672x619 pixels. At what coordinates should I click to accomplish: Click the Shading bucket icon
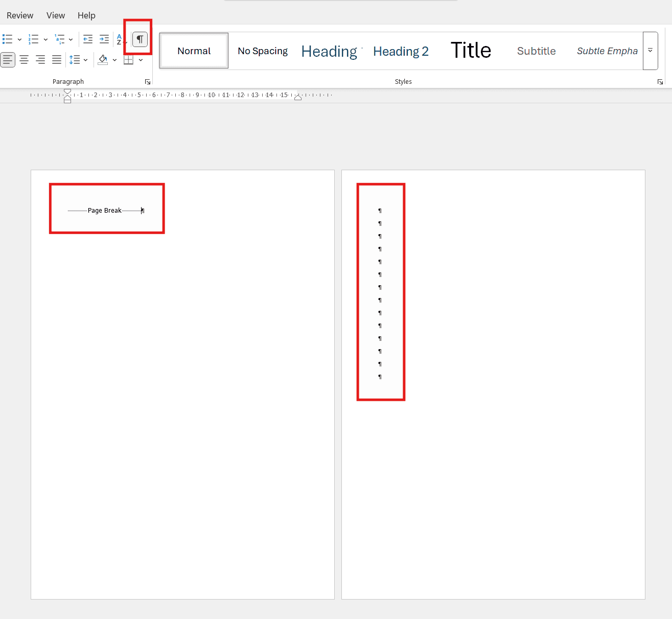point(102,59)
